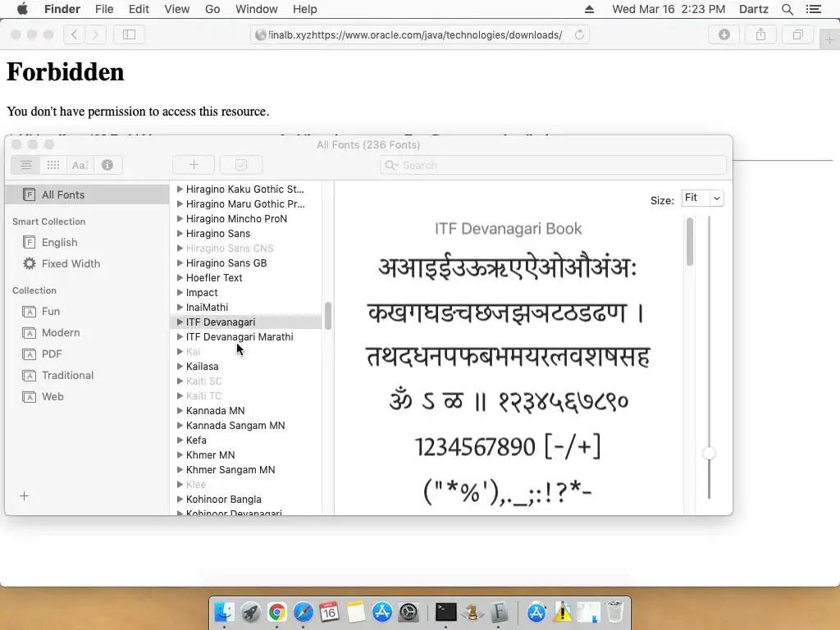The width and height of the screenshot is (840, 630).
Task: Switch Font Book to grid view
Action: [53, 165]
